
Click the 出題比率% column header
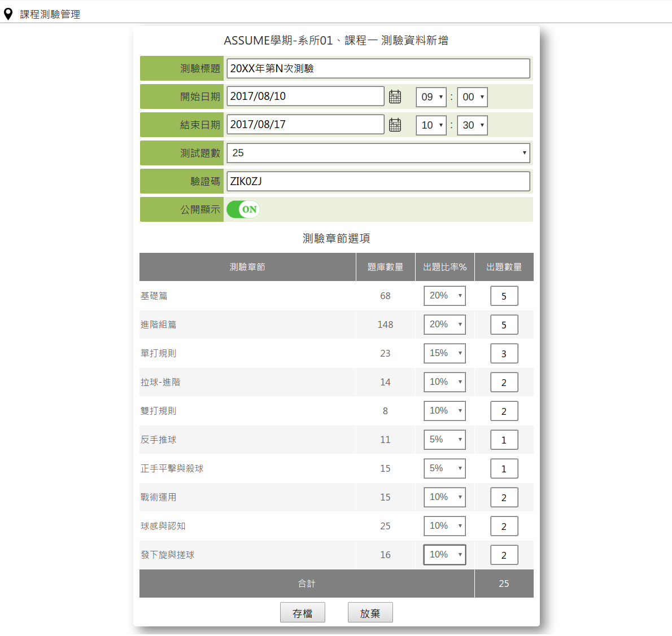tap(444, 267)
